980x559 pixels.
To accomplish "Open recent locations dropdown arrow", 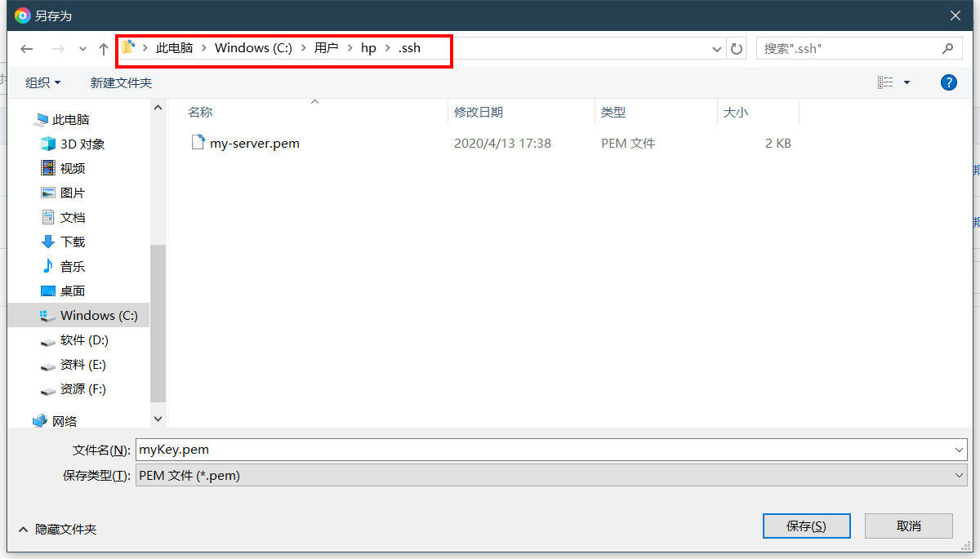I will (82, 49).
